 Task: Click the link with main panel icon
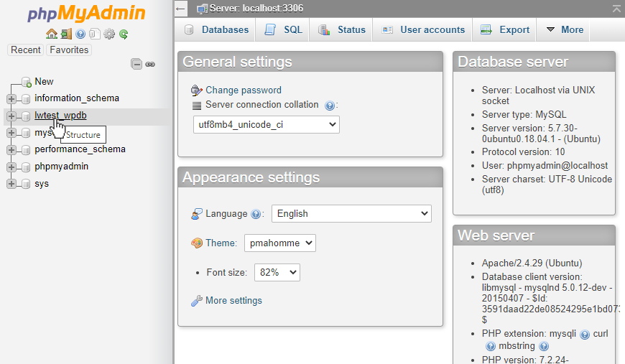tap(150, 64)
